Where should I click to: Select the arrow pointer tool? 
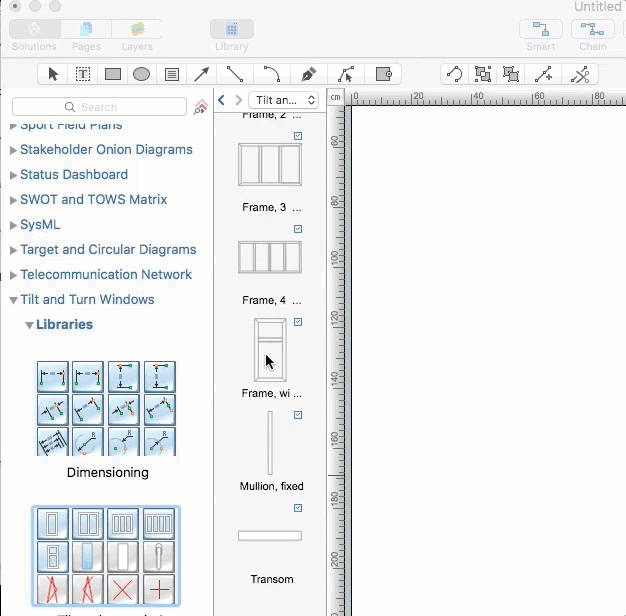[53, 74]
